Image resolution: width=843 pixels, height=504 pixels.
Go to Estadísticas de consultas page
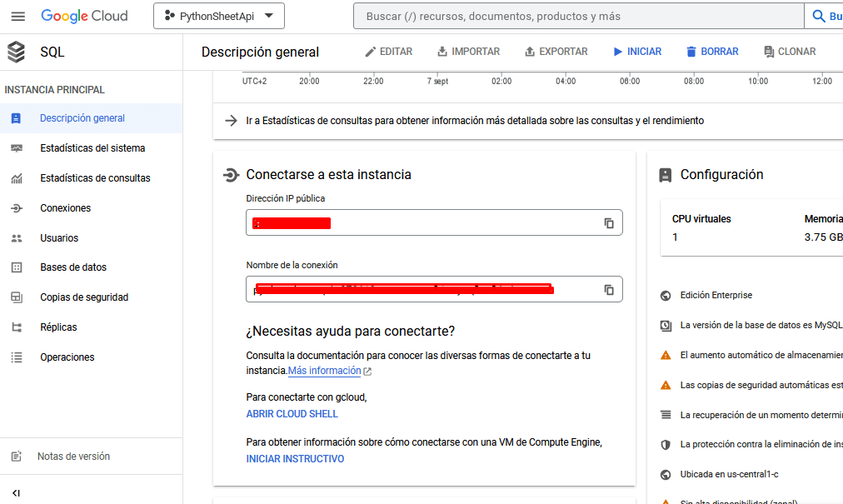(x=95, y=178)
